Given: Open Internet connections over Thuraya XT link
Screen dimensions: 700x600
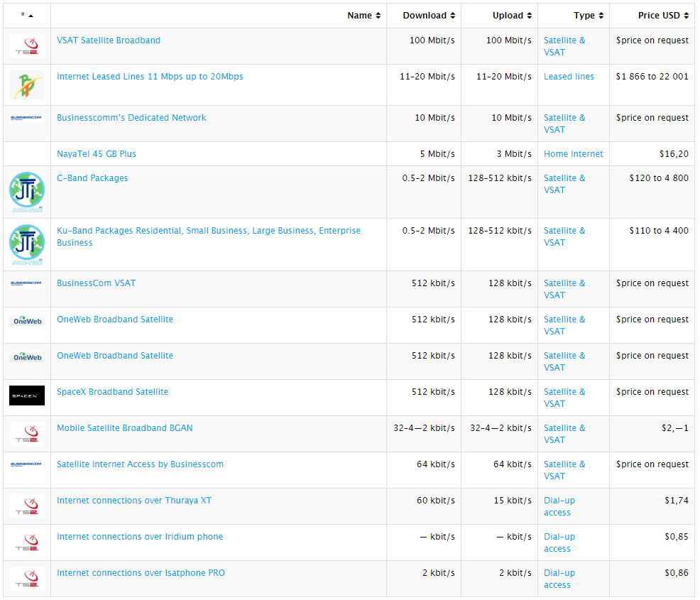Looking at the screenshot, I should (x=134, y=500).
